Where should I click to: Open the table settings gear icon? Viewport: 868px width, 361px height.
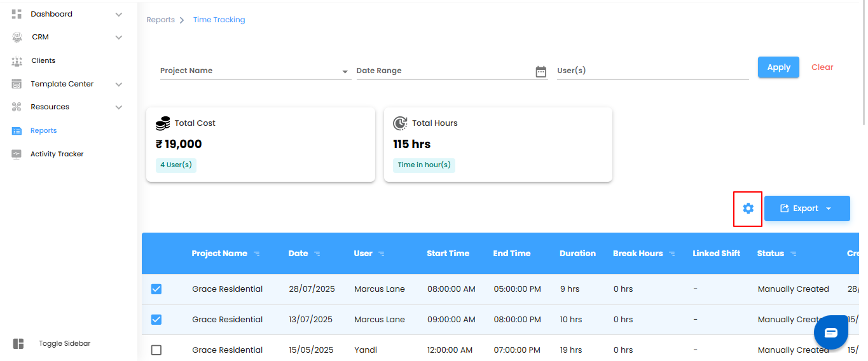coord(748,208)
